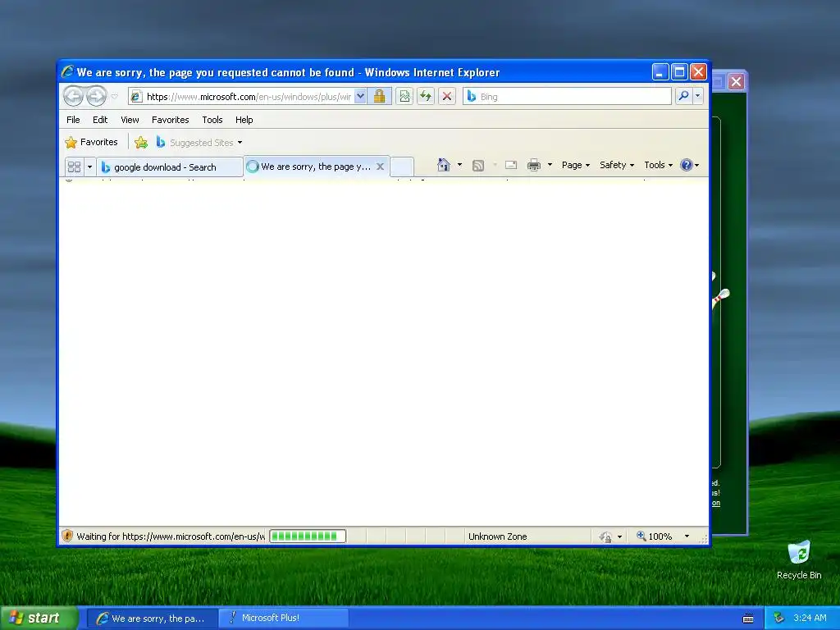Click the Back navigation arrow button
The width and height of the screenshot is (840, 630).
73,97
